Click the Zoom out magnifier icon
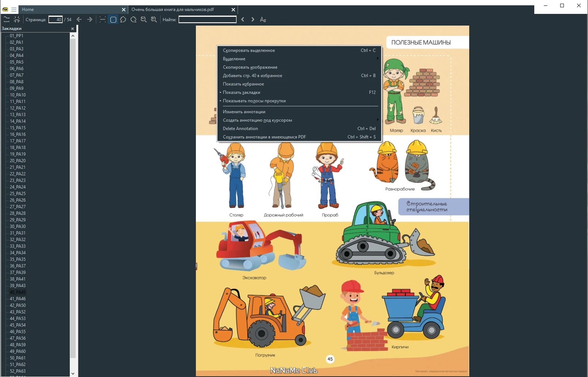The image size is (588, 377). pyautogui.click(x=144, y=19)
